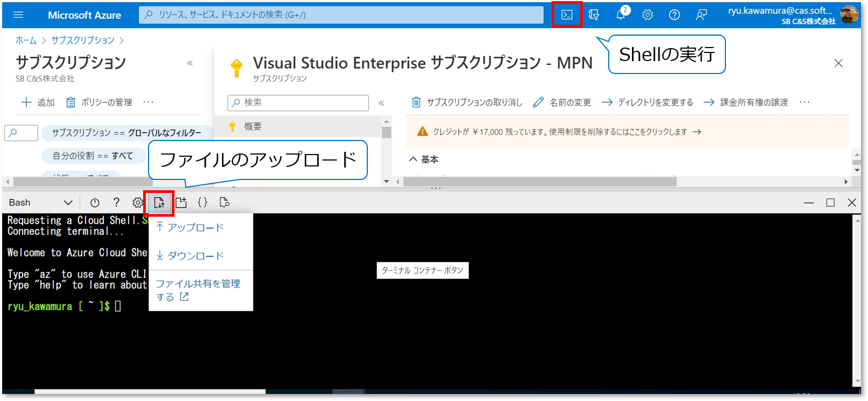Screen dimensions: 868x401
Task: Go to ホーム breadcrumb
Action: tap(26, 41)
